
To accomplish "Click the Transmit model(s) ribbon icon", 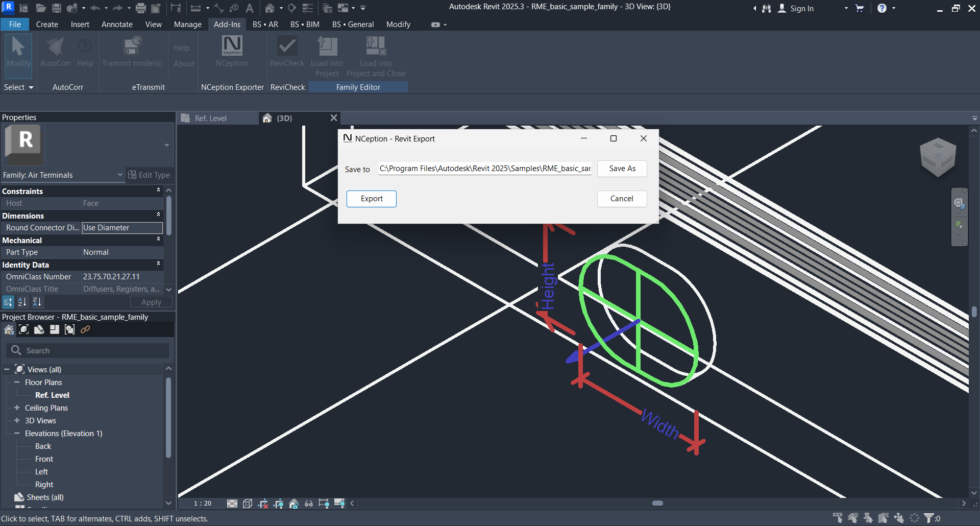I will [132, 46].
